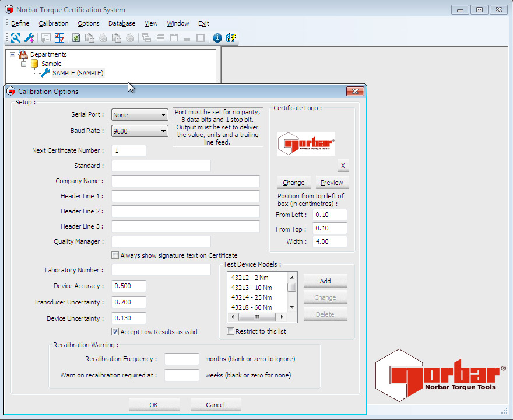
Task: Enable Always show signature text on Certificate
Action: pyautogui.click(x=115, y=256)
